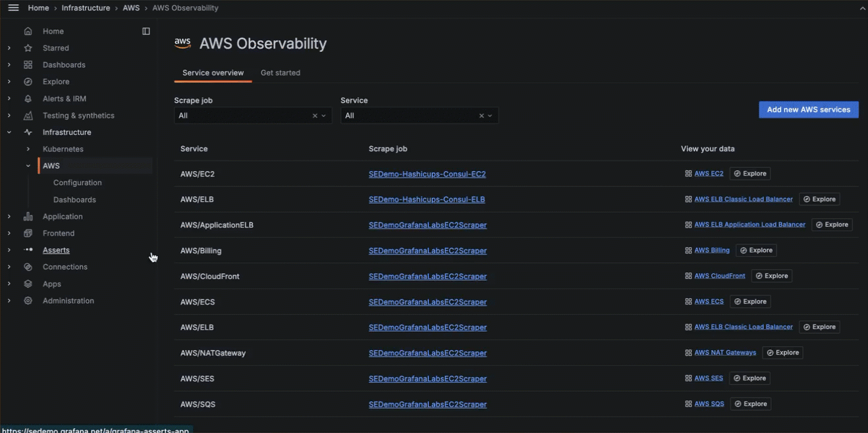Screen dimensions: 868x433
Task: Open the SEDemo-Hashicups-Consul-EC2 scrape job link
Action: click(427, 174)
